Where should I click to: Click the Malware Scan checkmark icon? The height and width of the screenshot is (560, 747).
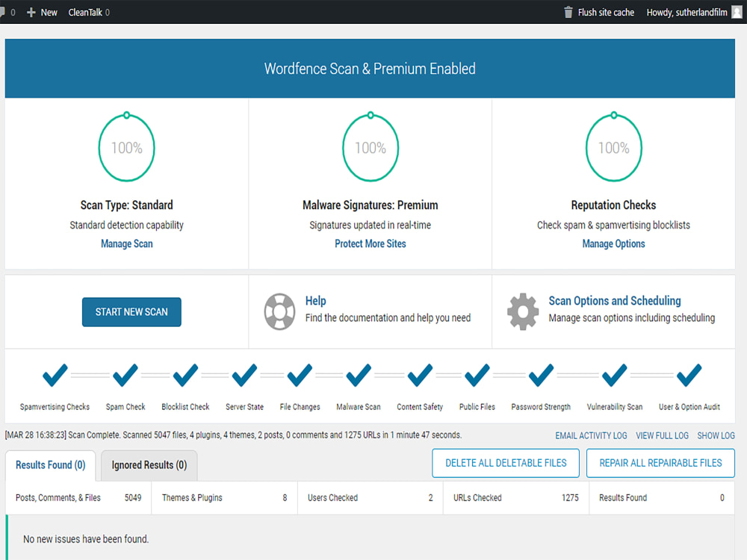pos(359,376)
